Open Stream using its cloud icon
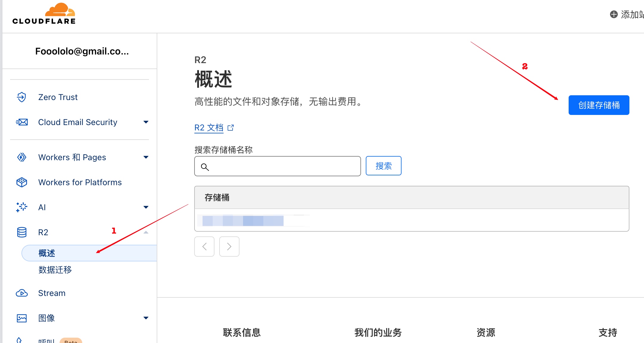This screenshot has width=644, height=343. 22,293
